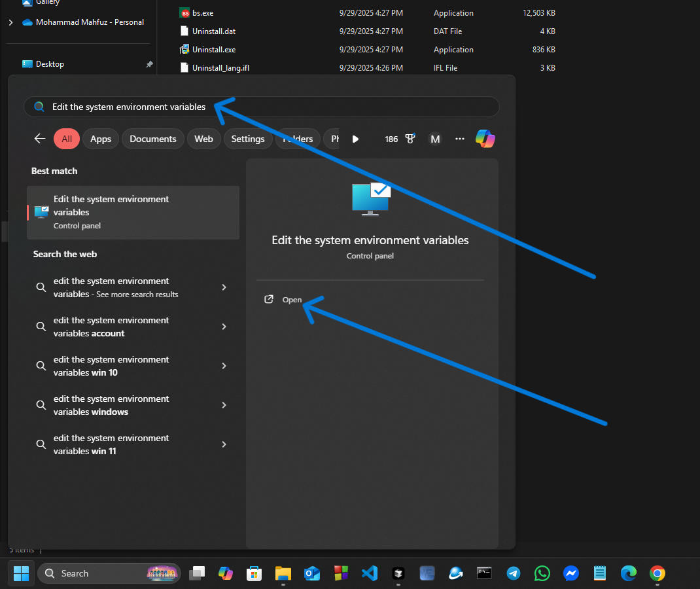Go back with the search panel's arrow
700x589 pixels.
coord(40,139)
